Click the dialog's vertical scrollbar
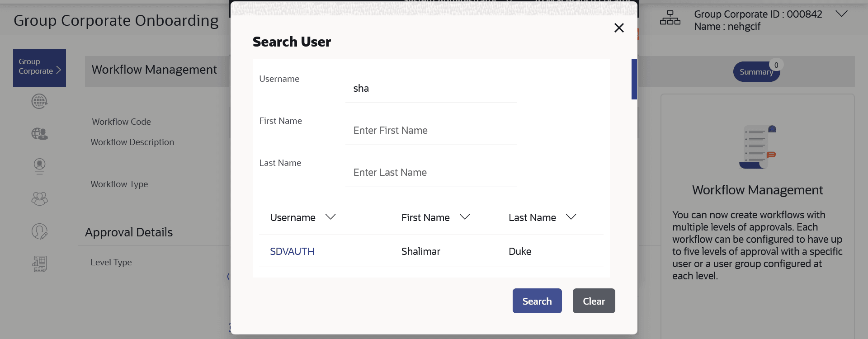The width and height of the screenshot is (868, 339). point(634,80)
